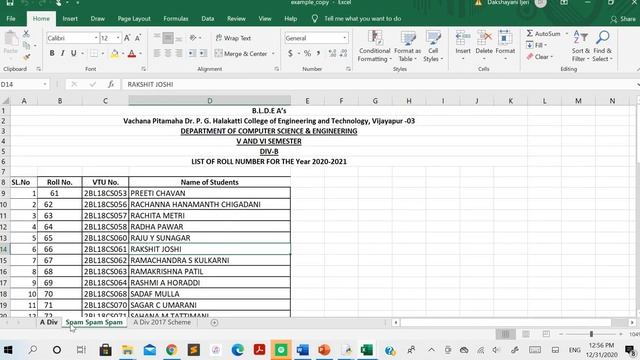Apply Comma style
Image resolution: width=640 pixels, height=360 pixels.
coord(318,53)
